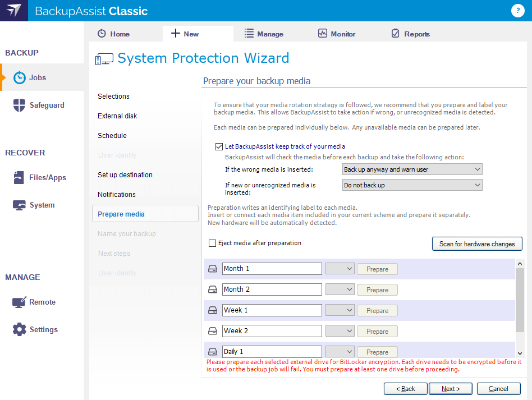Expand the drive dropdown for Month 1
Image resolution: width=532 pixels, height=400 pixels.
pos(340,269)
